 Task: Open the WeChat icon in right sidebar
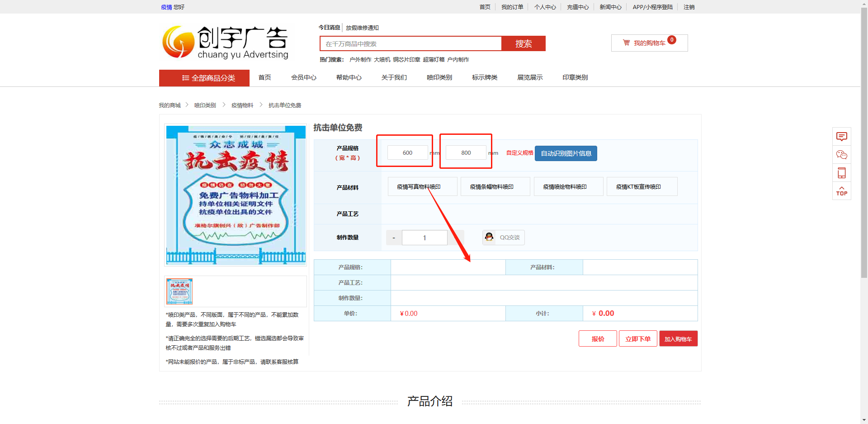(x=841, y=155)
